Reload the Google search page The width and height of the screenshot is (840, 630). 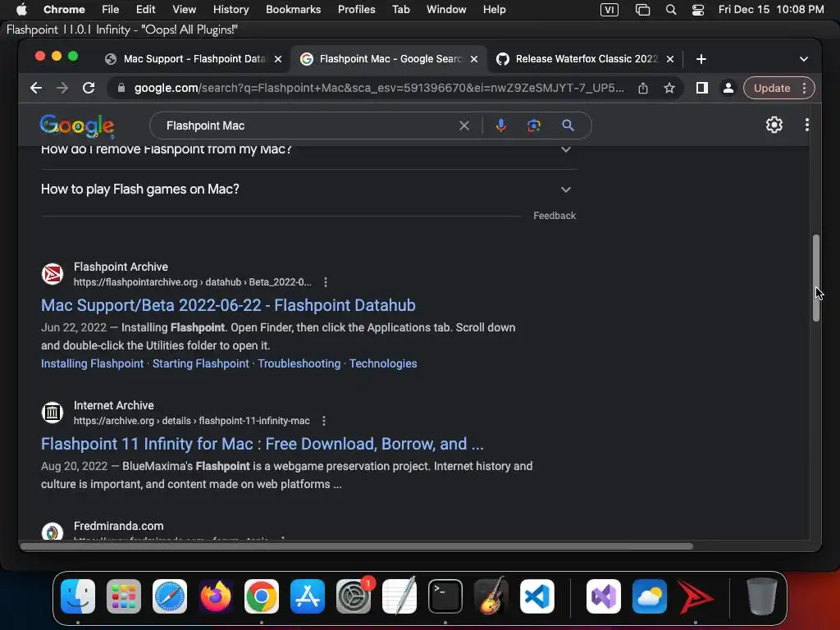(x=89, y=88)
